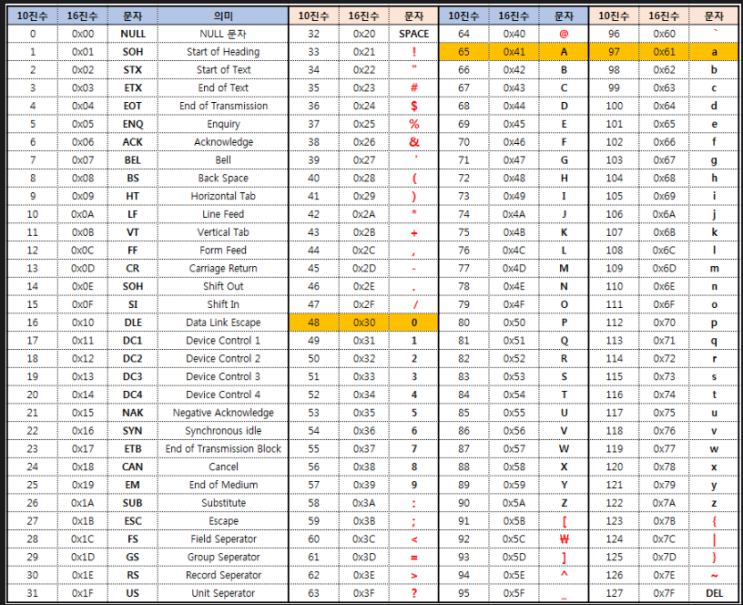Click the ESC character cell

132,521
